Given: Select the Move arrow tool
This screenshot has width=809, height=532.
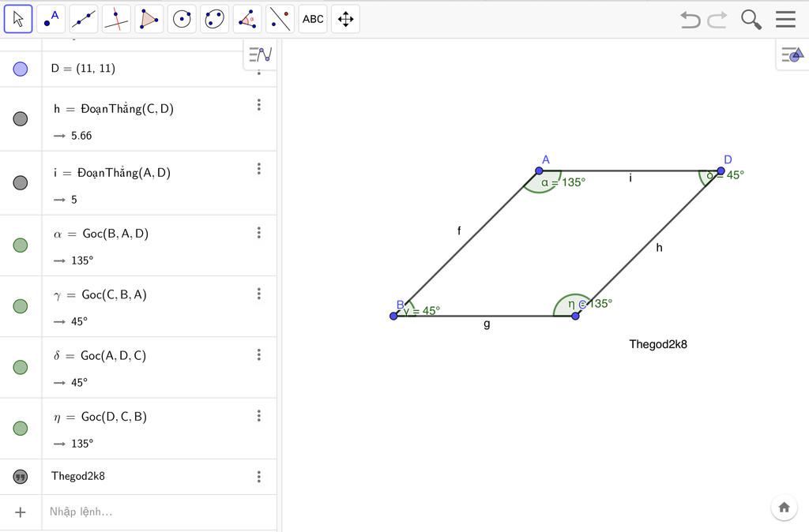Looking at the screenshot, I should [x=18, y=19].
